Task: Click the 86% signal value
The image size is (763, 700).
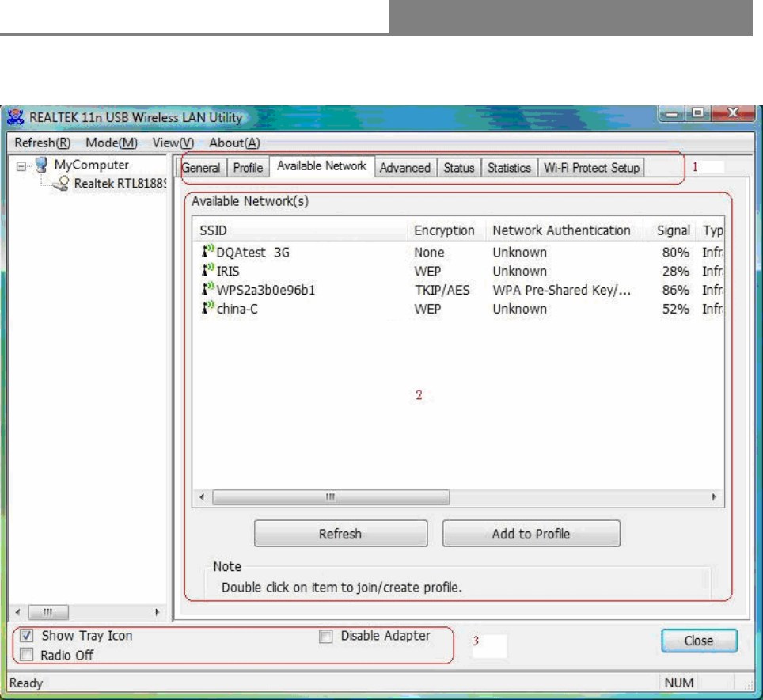Action: (x=675, y=290)
